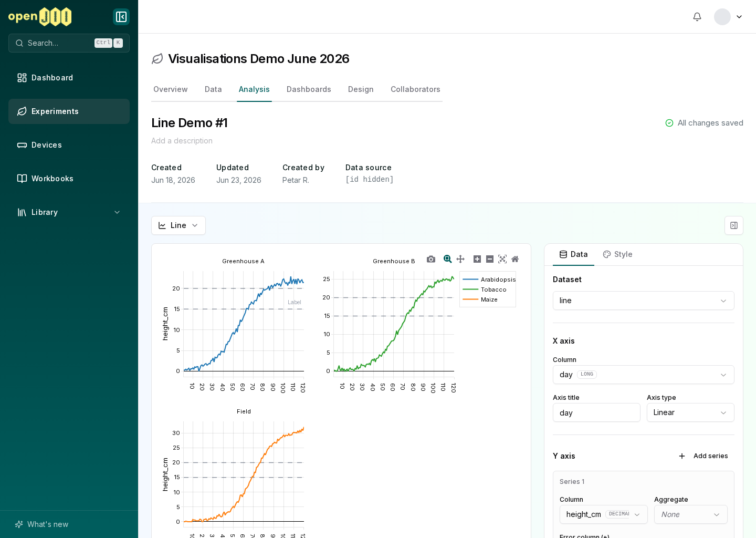Open notifications via the bell icon
The width and height of the screenshot is (756, 538).
point(697,17)
